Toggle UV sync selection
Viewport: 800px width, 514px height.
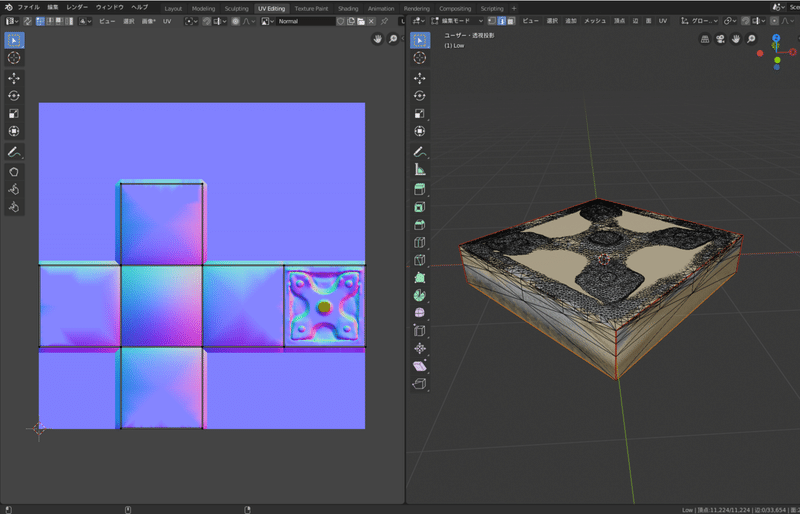(27, 21)
